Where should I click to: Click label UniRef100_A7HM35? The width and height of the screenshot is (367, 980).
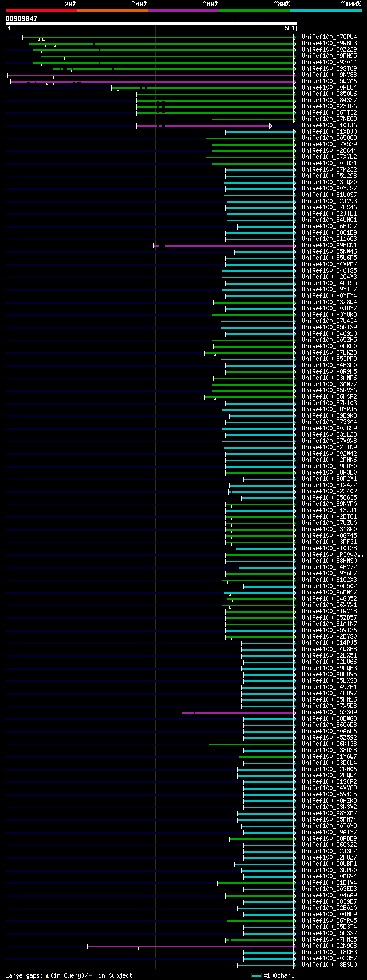click(x=329, y=940)
